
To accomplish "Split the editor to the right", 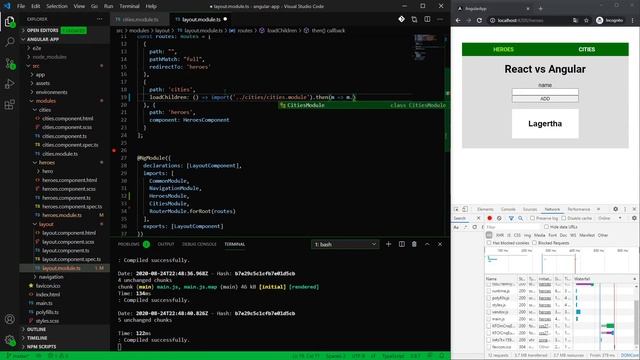I will pyautogui.click(x=427, y=19).
